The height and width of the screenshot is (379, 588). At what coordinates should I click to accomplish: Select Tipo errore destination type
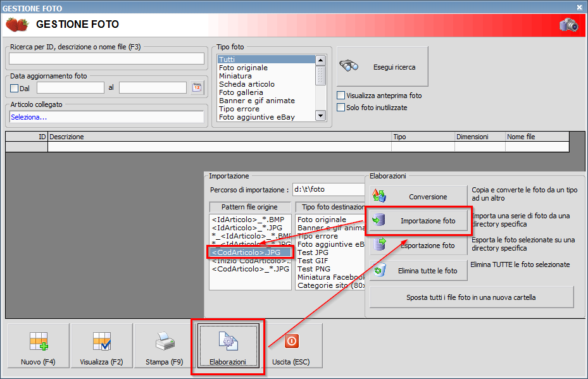[x=330, y=236]
